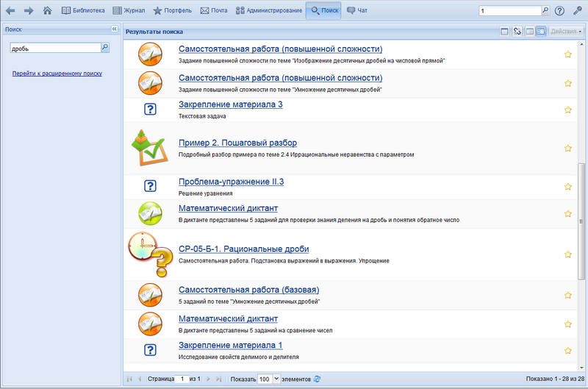Toggle favorite star for 'СР-05-Б-1. Рациональные дроби'

[x=567, y=254]
